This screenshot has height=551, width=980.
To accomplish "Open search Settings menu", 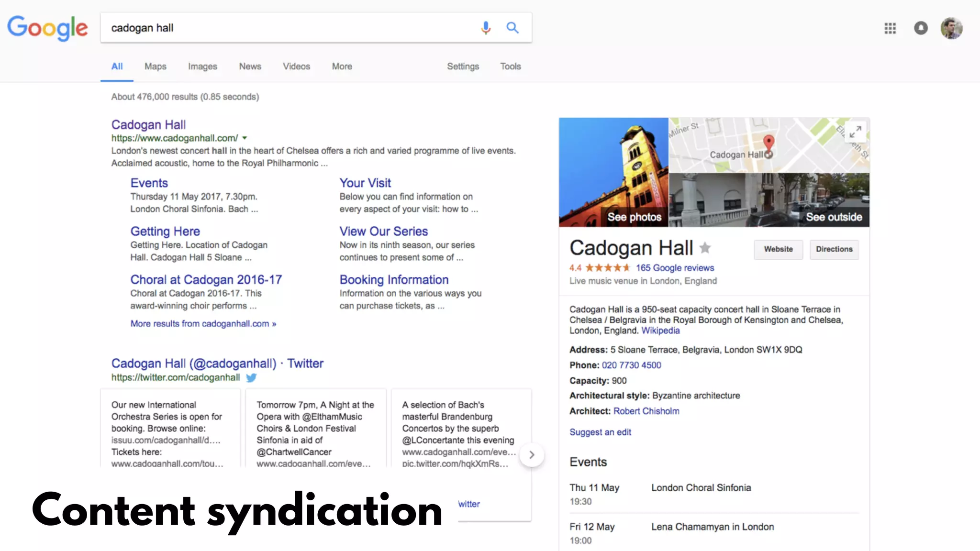I will (463, 66).
